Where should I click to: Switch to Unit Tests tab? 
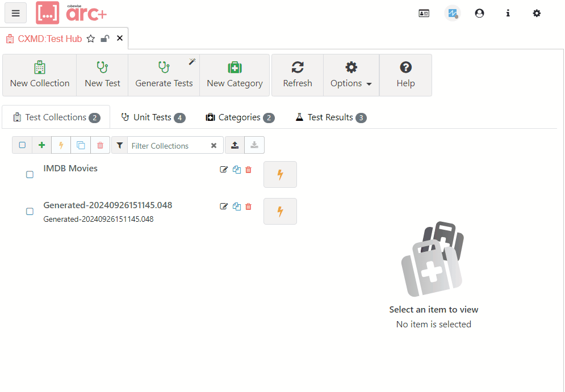[153, 117]
